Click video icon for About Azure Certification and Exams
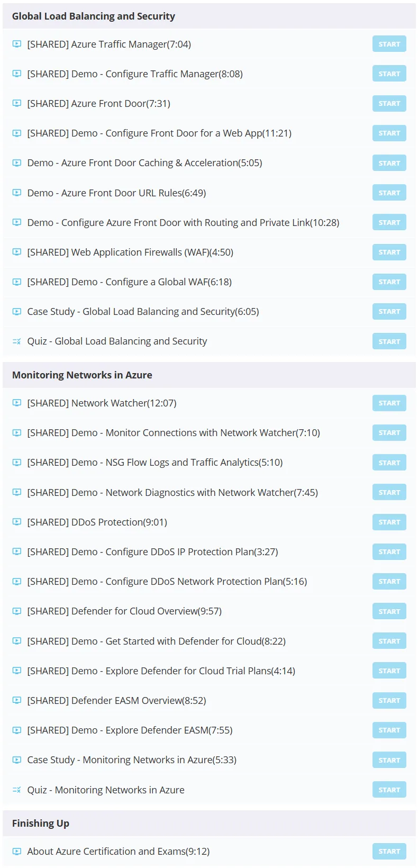 point(17,851)
